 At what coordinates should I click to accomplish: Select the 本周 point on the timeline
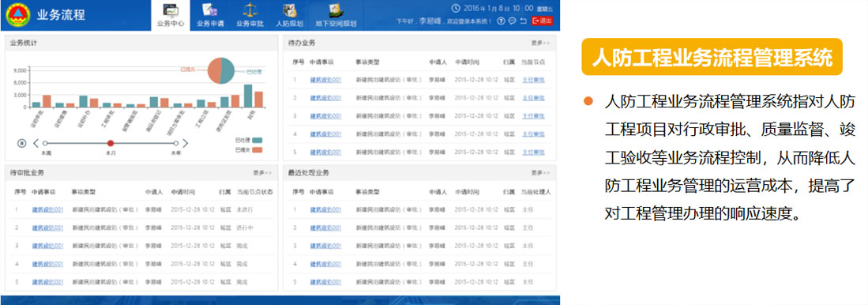pos(45,143)
